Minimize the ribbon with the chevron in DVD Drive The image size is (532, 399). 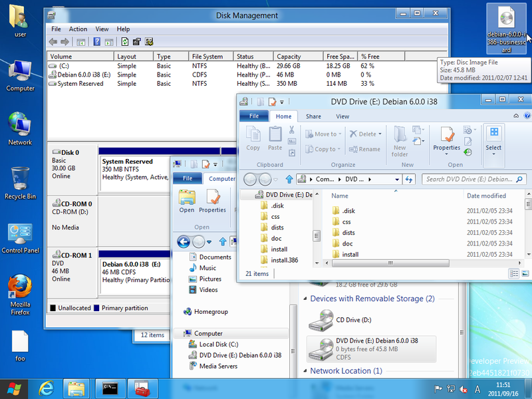click(516, 116)
